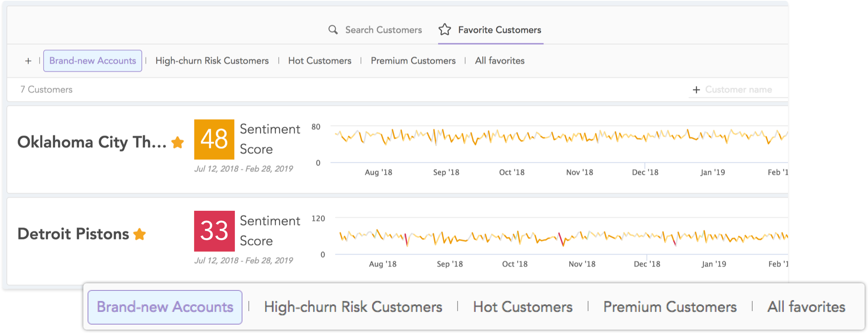Switch to the Favorite Customers tab
This screenshot has width=868, height=333.
point(490,30)
